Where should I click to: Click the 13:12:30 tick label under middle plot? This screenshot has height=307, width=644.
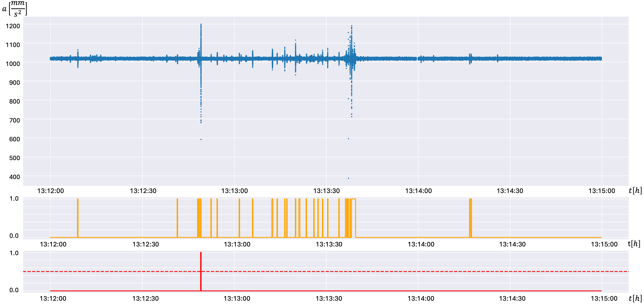click(x=146, y=244)
